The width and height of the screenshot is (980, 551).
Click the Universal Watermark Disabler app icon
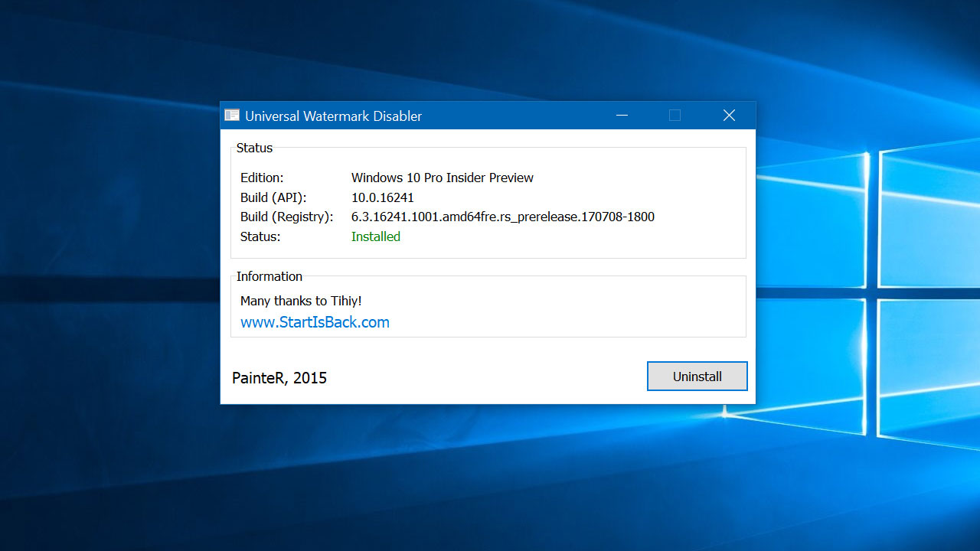232,116
